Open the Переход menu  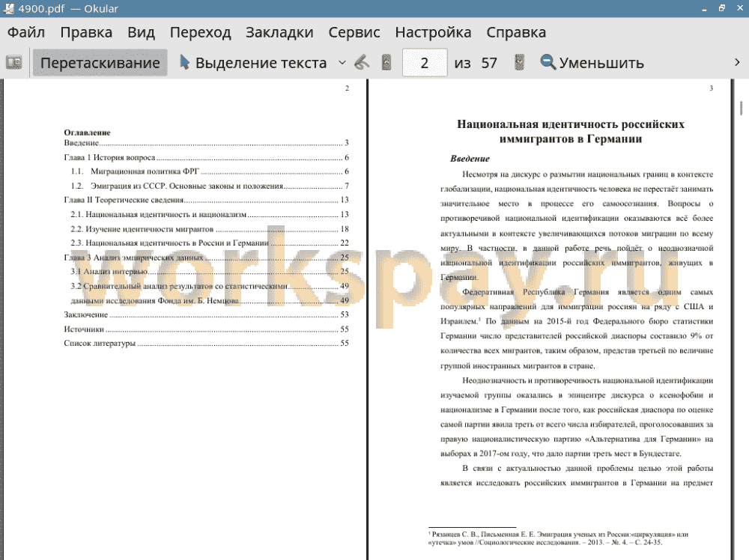coord(201,32)
